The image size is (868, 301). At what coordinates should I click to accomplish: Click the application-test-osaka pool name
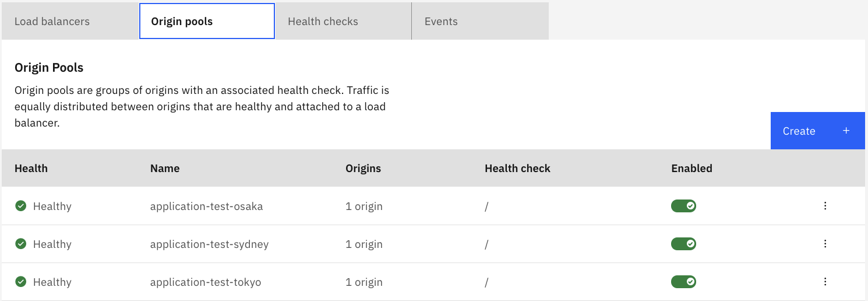pyautogui.click(x=206, y=206)
